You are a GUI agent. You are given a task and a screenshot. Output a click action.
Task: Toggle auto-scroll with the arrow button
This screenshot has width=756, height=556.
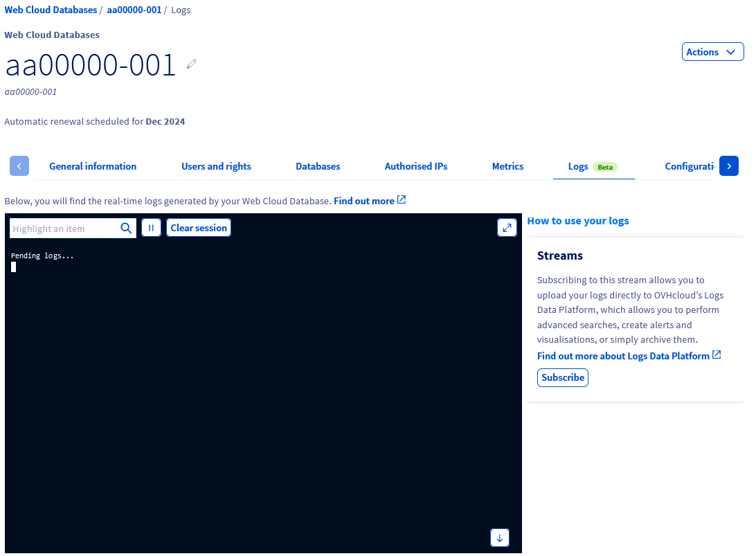coord(499,537)
